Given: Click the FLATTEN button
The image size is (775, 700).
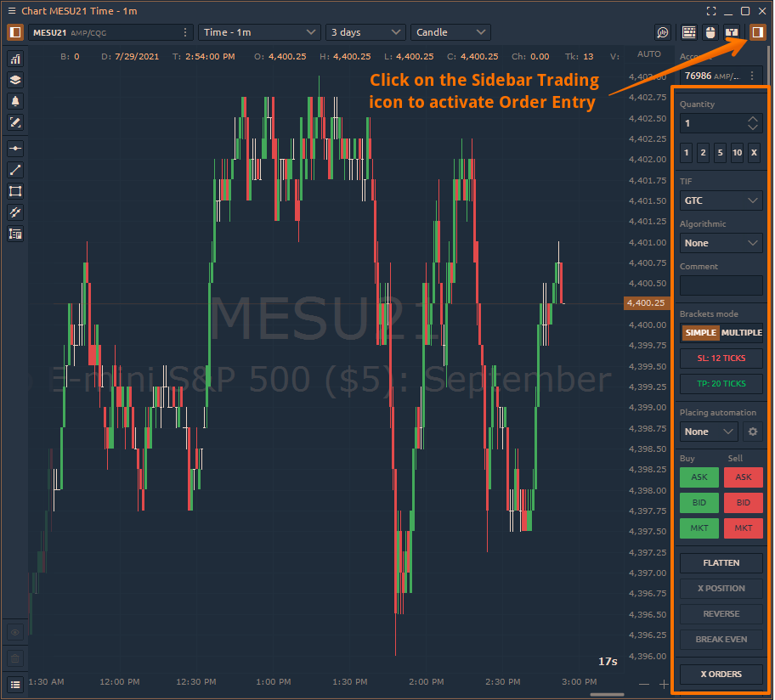Looking at the screenshot, I should coord(721,563).
